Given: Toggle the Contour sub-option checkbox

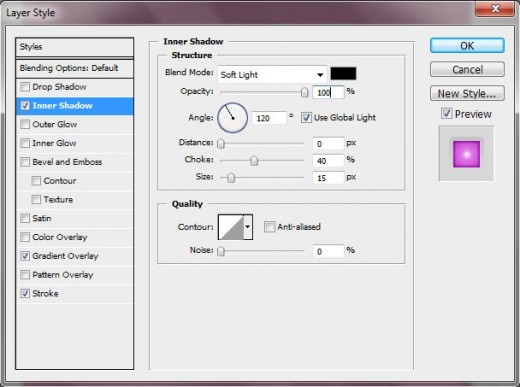Looking at the screenshot, I should [36, 181].
